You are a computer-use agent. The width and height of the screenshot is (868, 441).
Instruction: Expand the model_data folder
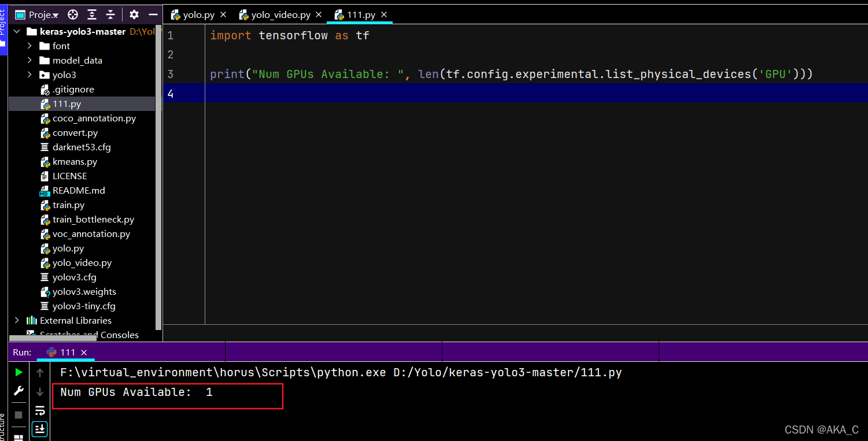pos(29,60)
